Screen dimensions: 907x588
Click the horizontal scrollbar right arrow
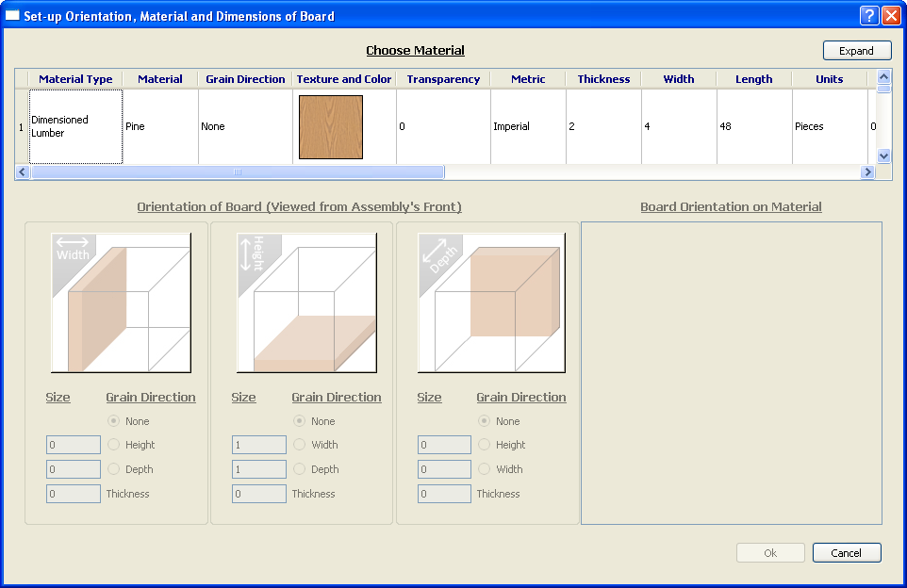867,172
